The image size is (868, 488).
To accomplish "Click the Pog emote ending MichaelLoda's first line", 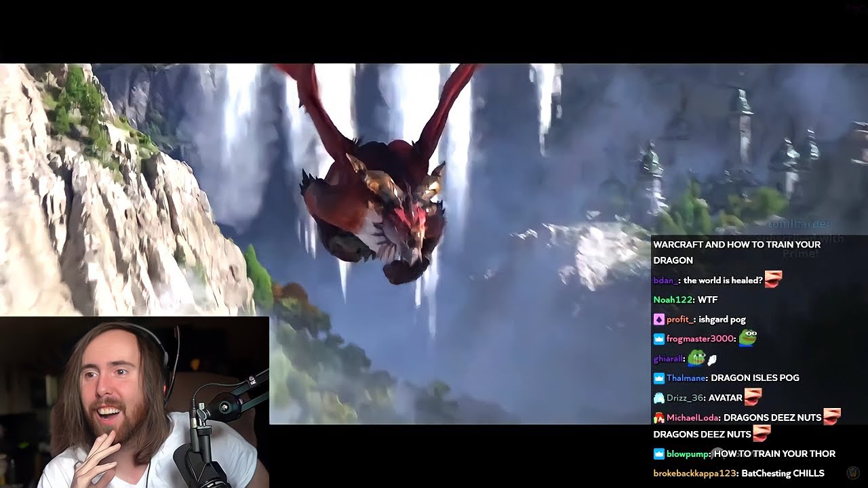I will tap(832, 417).
